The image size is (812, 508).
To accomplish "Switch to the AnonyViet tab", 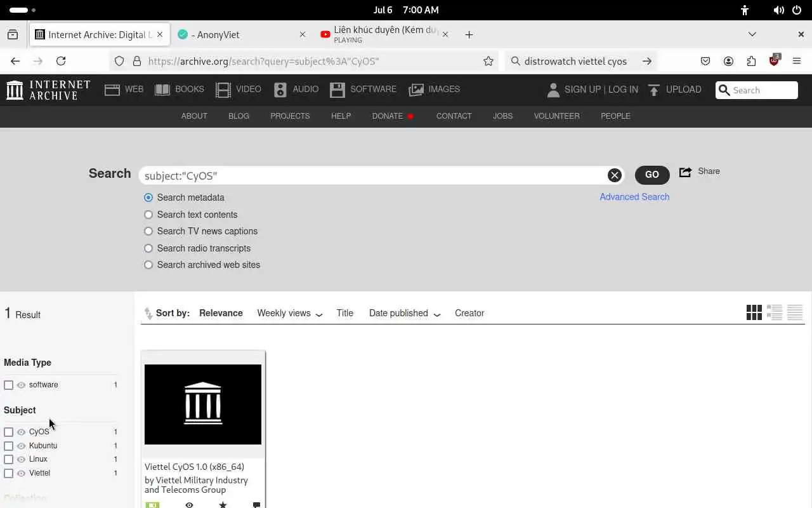I will (242, 34).
